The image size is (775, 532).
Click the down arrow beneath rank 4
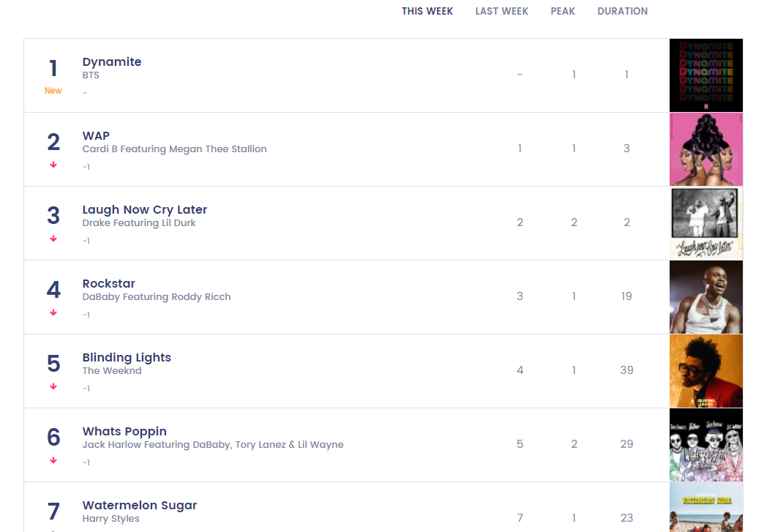(x=53, y=312)
